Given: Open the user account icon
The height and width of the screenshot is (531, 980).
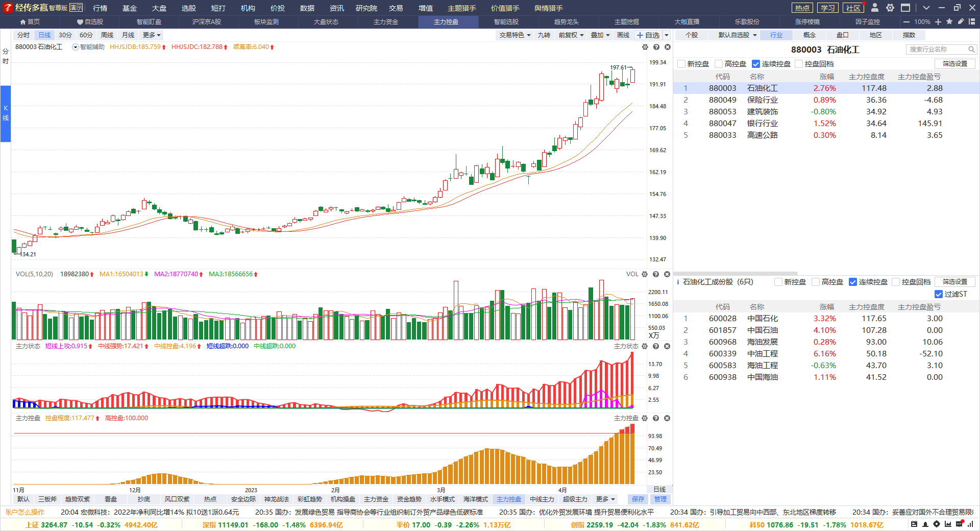Looking at the screenshot, I should coord(875,8).
